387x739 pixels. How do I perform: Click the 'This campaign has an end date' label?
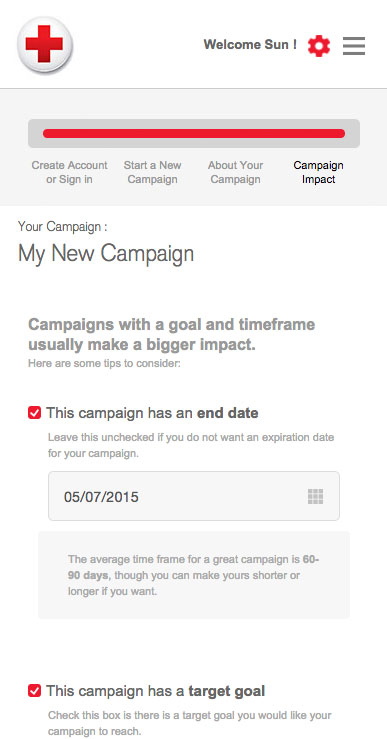[x=152, y=413]
